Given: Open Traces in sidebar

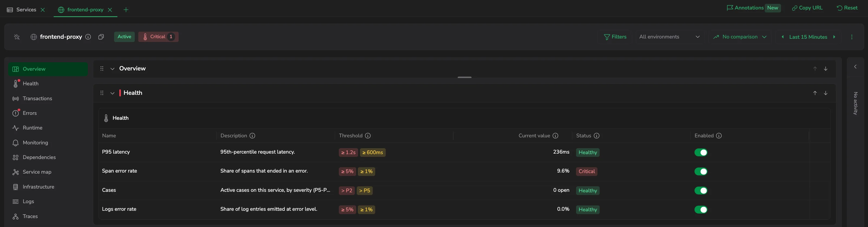Looking at the screenshot, I should tap(48, 216).
